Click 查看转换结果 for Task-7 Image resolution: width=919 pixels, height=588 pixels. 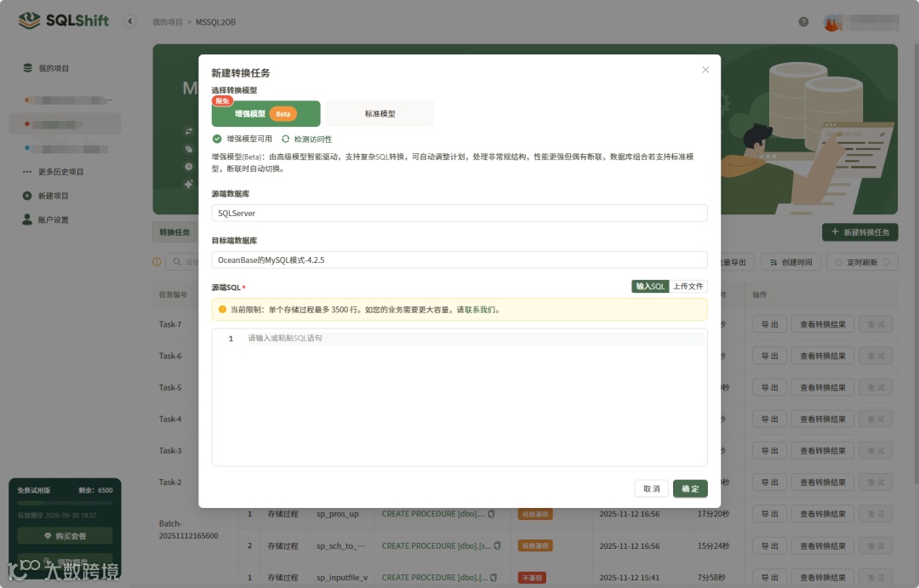pos(822,324)
